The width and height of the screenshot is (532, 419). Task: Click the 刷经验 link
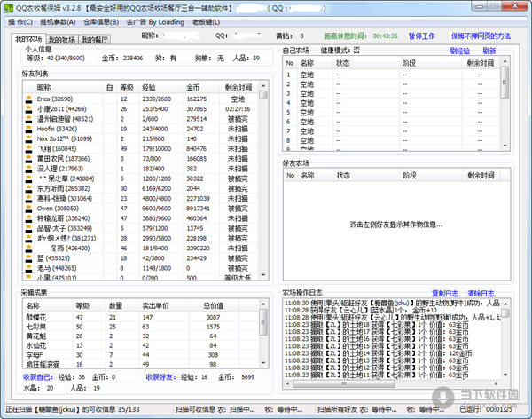459,51
